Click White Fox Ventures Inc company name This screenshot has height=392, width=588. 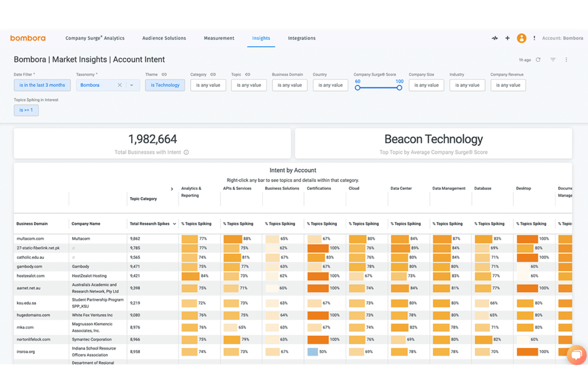pos(92,315)
